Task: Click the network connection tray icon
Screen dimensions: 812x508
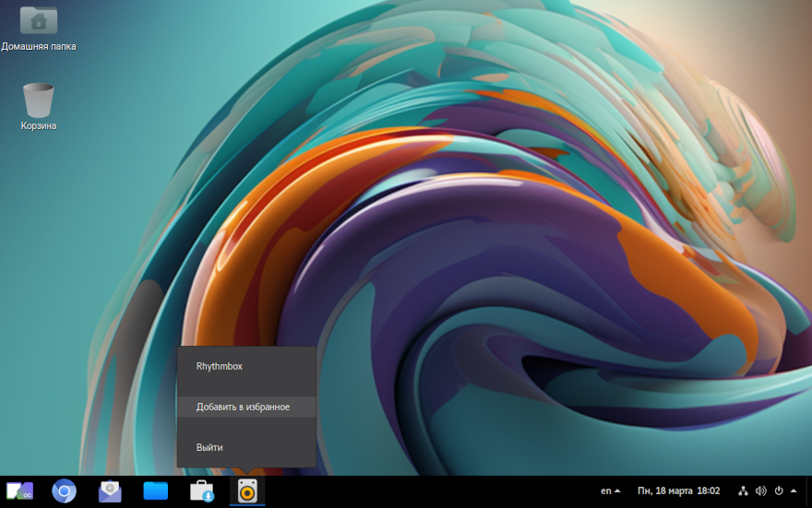Action: (743, 491)
